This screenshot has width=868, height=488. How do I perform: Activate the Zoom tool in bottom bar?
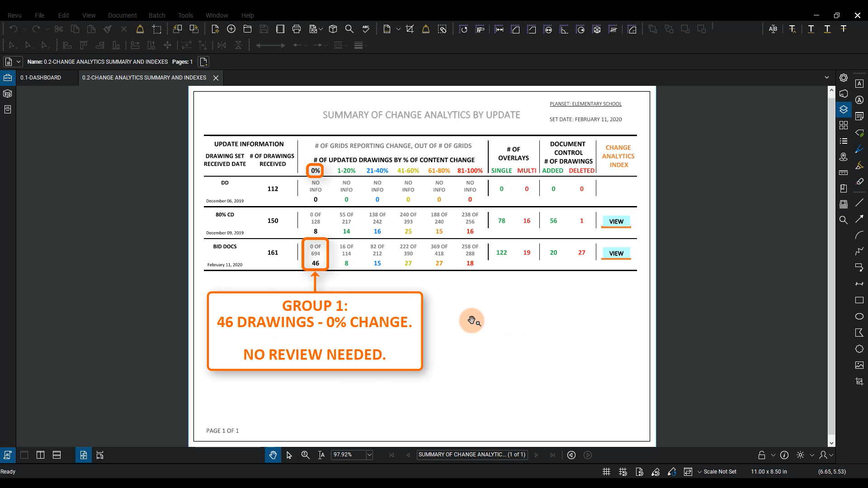[305, 455]
